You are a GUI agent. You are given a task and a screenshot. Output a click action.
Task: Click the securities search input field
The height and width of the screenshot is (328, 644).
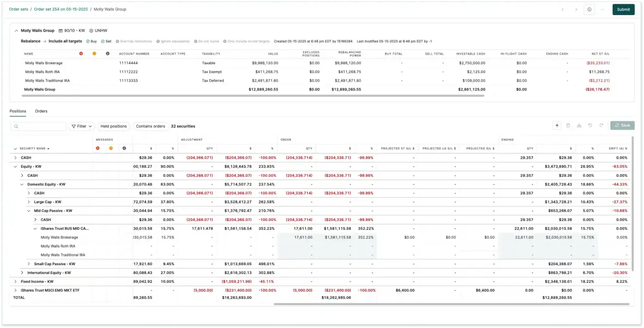[41, 126]
